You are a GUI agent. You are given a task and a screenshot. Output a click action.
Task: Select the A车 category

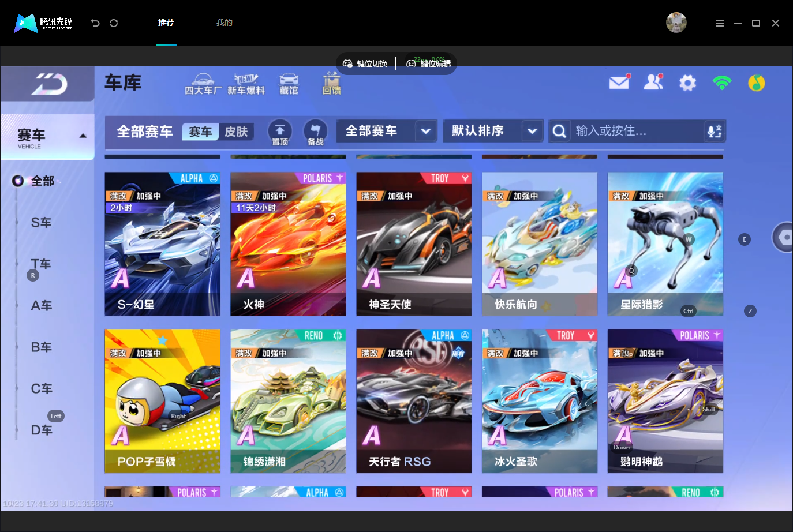coord(42,306)
